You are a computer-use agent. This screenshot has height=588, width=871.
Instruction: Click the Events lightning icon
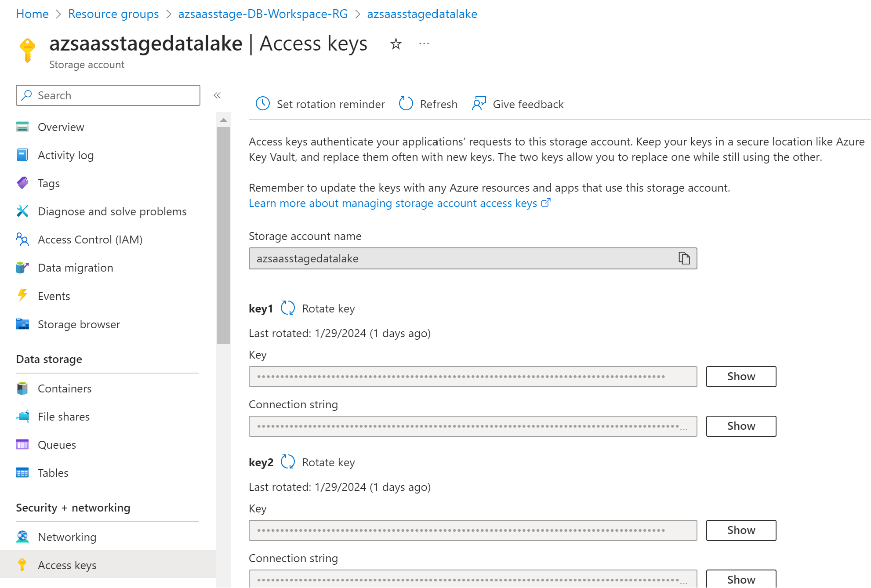pos(22,296)
